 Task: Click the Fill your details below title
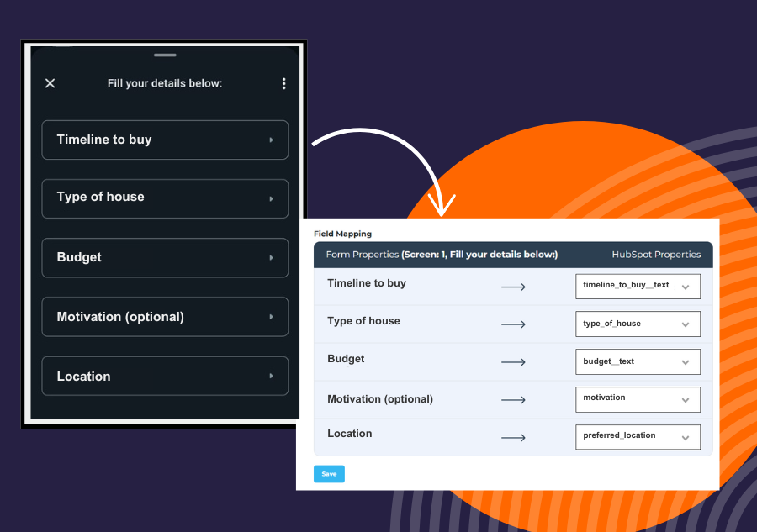pyautogui.click(x=165, y=83)
